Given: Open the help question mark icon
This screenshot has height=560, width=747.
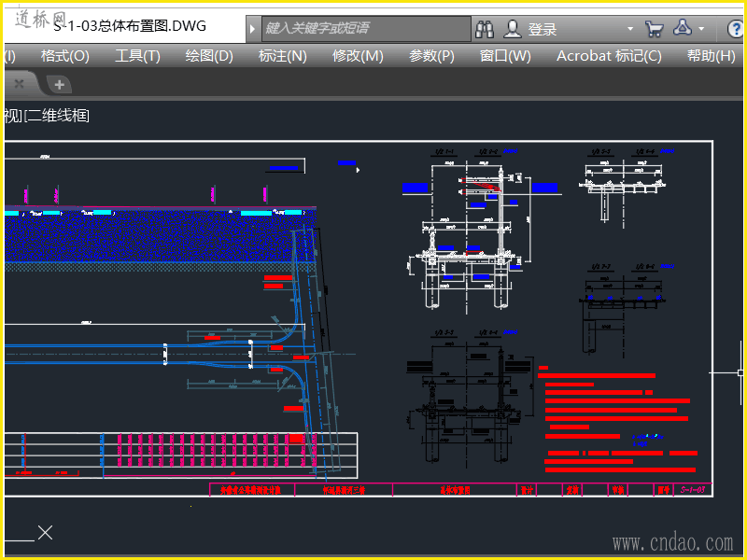Looking at the screenshot, I should click(x=736, y=29).
